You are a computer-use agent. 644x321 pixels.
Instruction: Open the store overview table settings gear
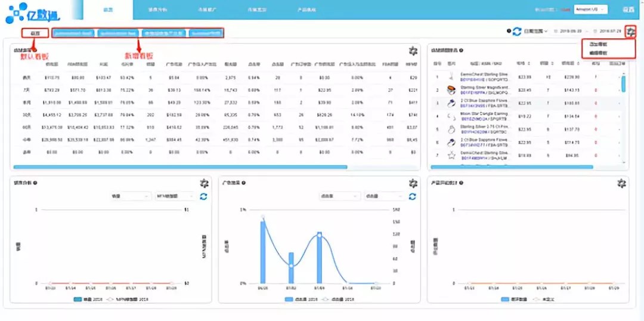coord(413,51)
